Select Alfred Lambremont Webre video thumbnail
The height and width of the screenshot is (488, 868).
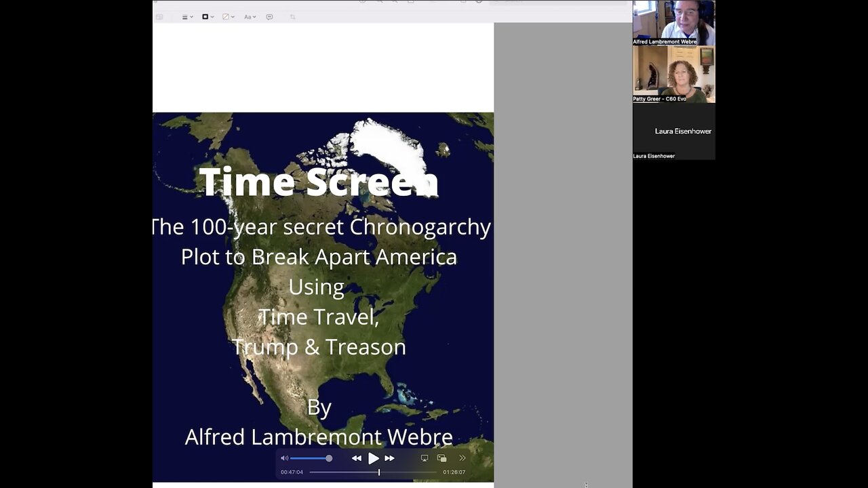(674, 22)
